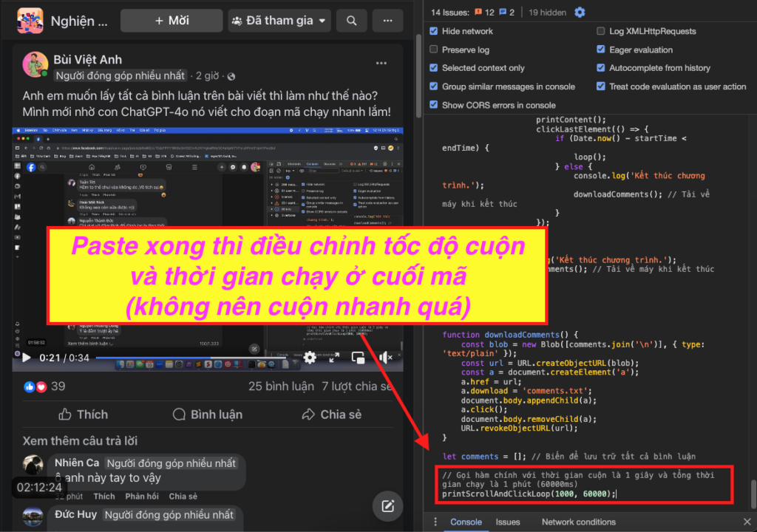Open the post's three-dot options menu

click(x=381, y=64)
